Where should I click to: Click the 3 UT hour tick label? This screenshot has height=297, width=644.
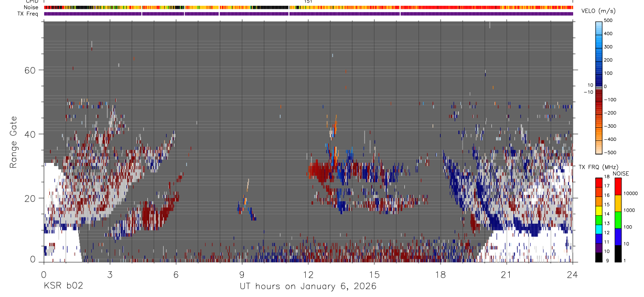(110, 274)
